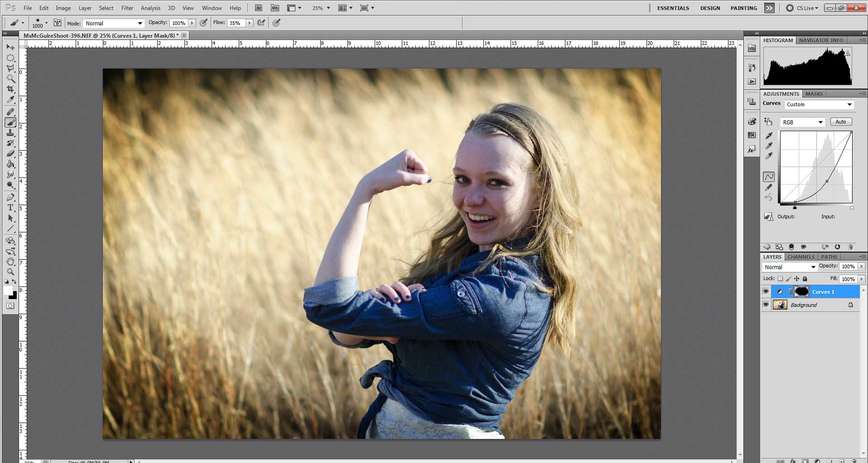Launch Adobe Bridge from the application bar
The image size is (868, 463).
(x=258, y=8)
